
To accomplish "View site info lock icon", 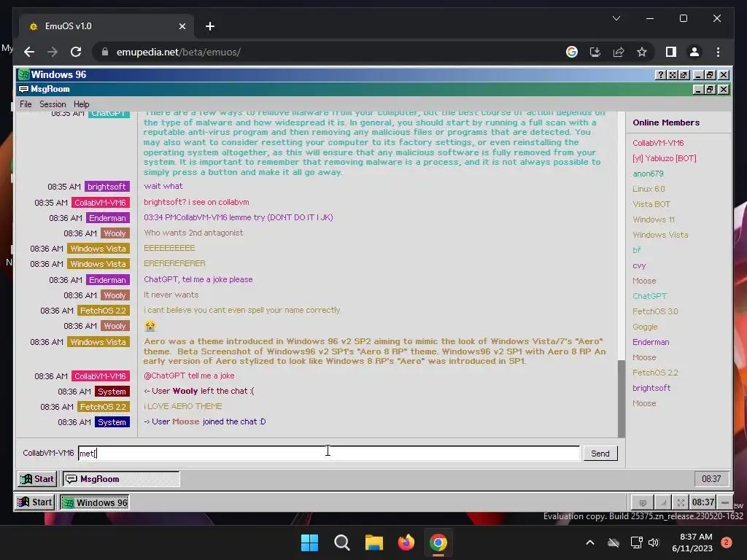I will [105, 52].
